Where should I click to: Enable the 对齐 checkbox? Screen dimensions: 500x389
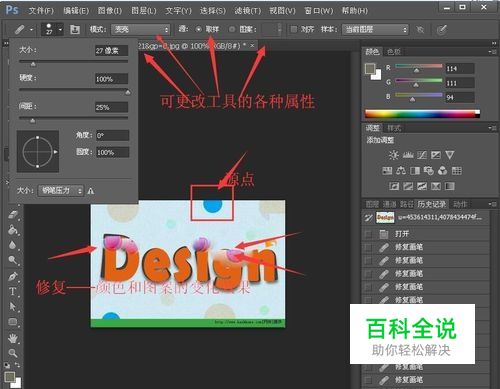click(x=294, y=29)
